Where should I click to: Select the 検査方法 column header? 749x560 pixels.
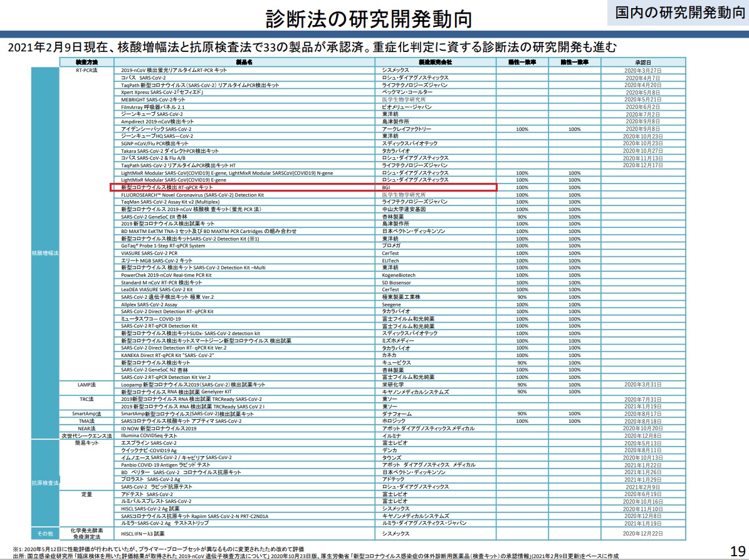86,62
